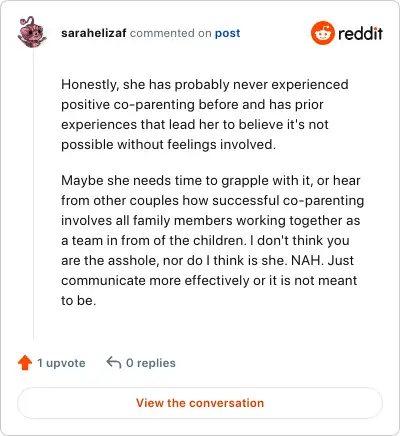400x436 pixels.
Task: Select the "1 upvote" count label
Action: pos(61,363)
